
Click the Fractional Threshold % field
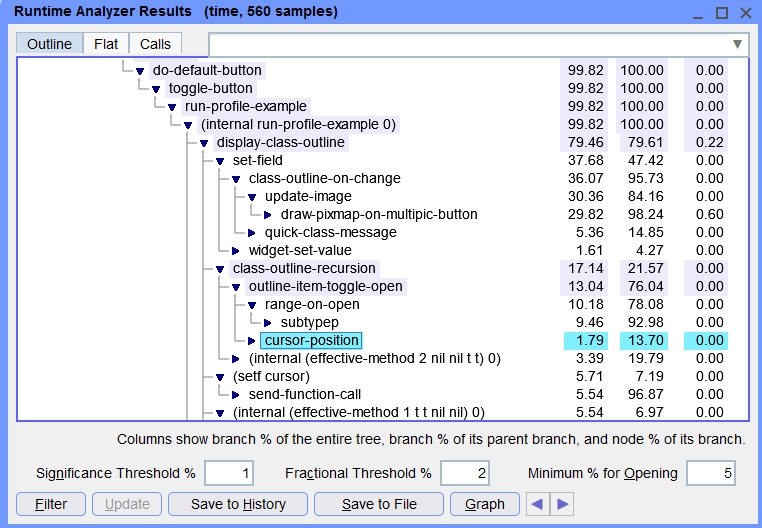(x=465, y=473)
